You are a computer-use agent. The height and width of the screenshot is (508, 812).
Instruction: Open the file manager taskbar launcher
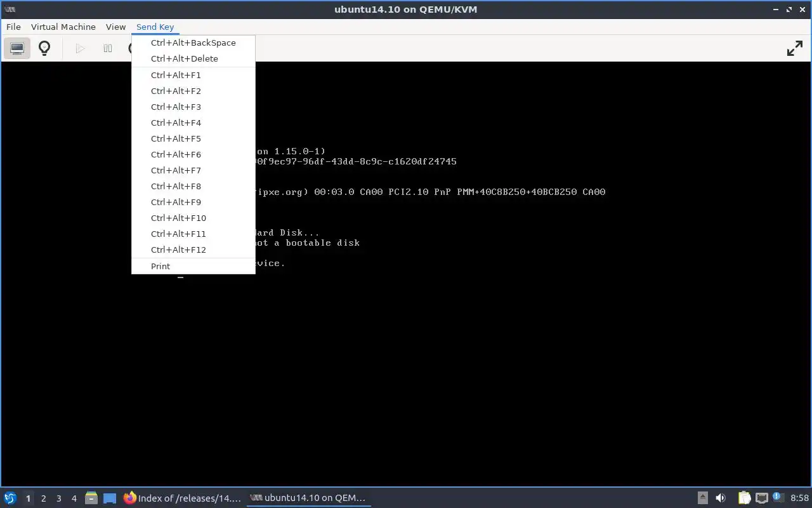91,498
